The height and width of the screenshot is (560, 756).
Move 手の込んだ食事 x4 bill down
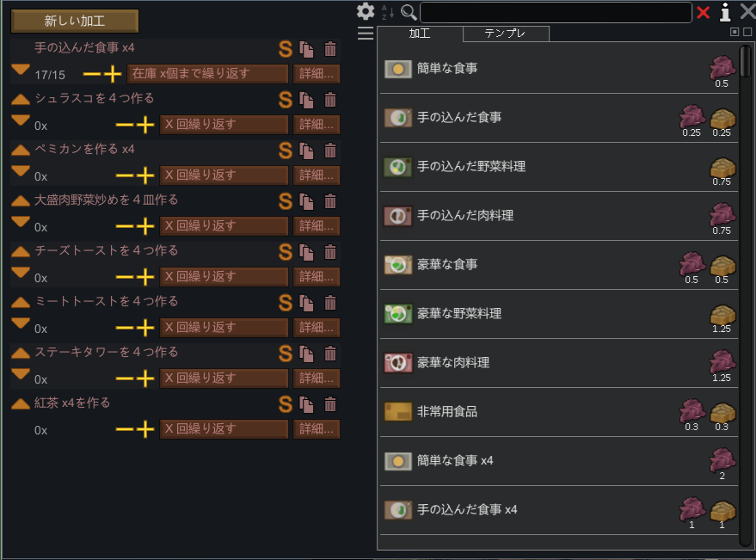coord(21,70)
